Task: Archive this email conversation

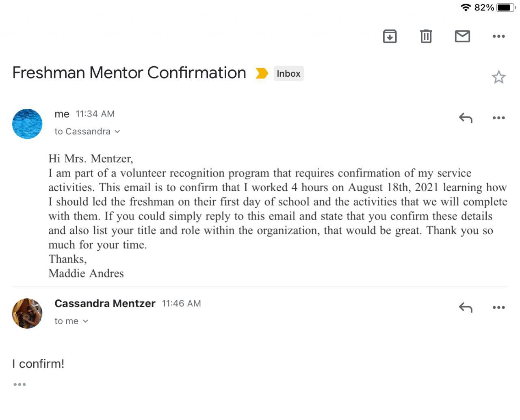Action: [x=390, y=37]
